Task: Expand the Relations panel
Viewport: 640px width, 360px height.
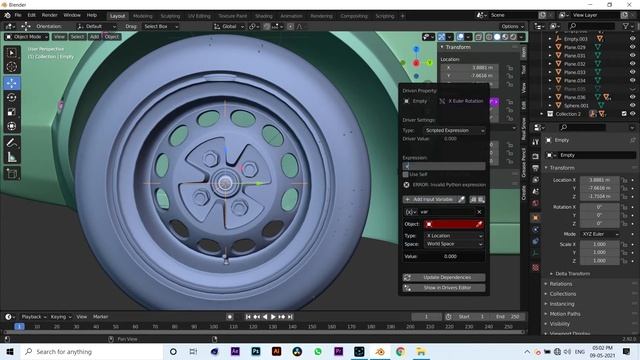Action: click(x=560, y=284)
